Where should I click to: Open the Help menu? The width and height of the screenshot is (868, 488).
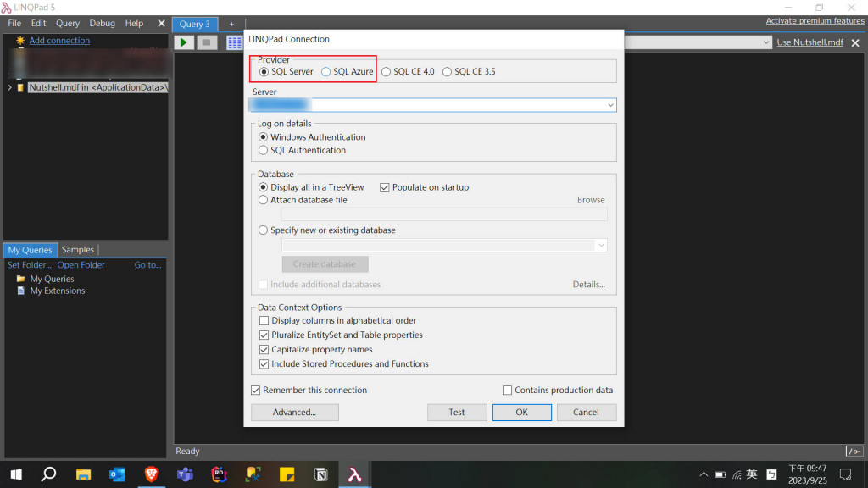(x=134, y=23)
